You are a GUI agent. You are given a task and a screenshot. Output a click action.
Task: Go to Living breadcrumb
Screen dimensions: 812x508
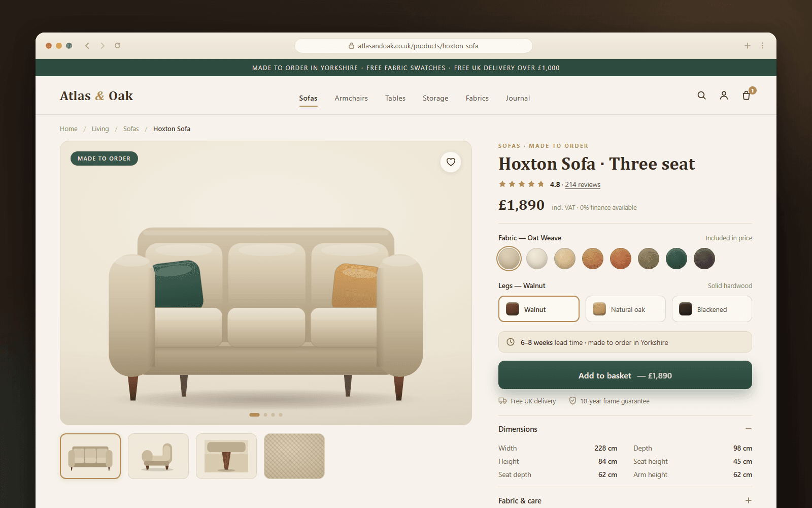(x=100, y=129)
